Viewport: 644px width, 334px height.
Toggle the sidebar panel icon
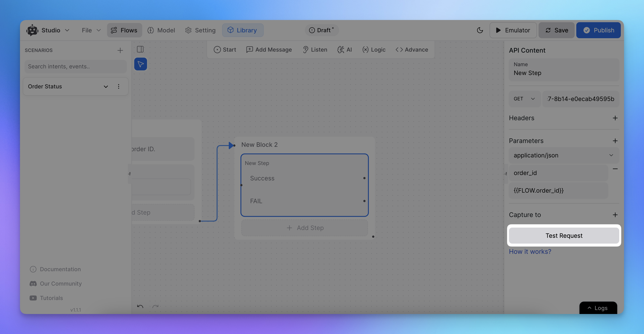140,49
